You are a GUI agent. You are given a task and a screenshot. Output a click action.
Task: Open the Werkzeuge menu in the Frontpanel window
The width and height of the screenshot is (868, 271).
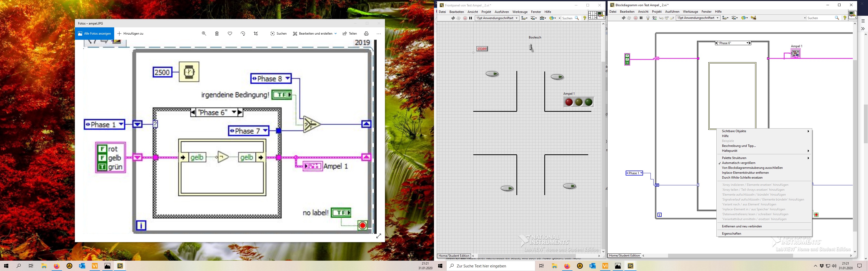pyautogui.click(x=520, y=12)
